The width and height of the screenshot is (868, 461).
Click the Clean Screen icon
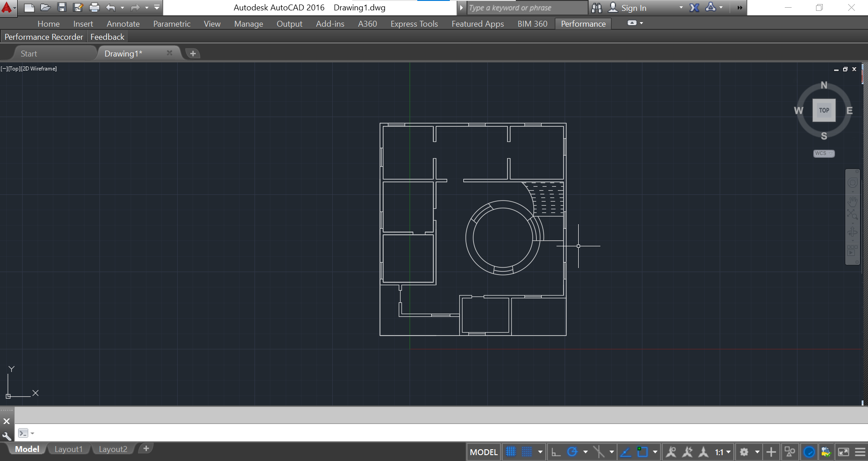(x=844, y=452)
